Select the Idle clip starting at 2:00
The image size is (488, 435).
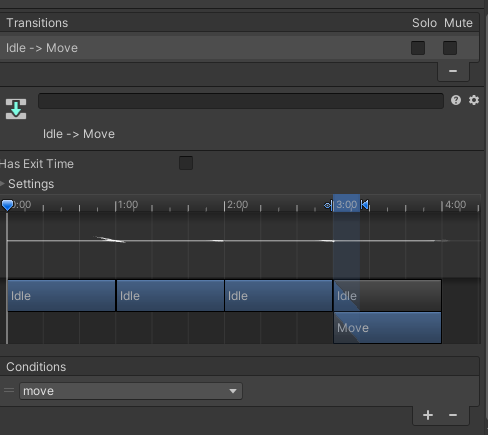[278, 296]
